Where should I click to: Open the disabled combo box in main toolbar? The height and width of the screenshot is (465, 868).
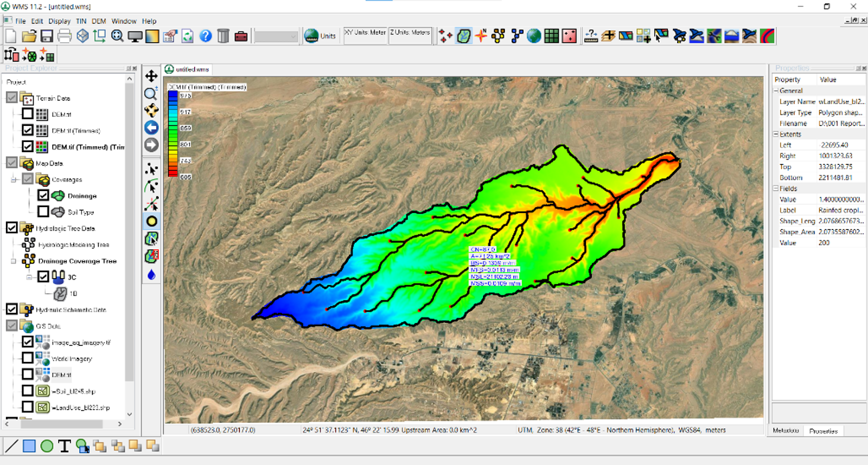pyautogui.click(x=276, y=36)
